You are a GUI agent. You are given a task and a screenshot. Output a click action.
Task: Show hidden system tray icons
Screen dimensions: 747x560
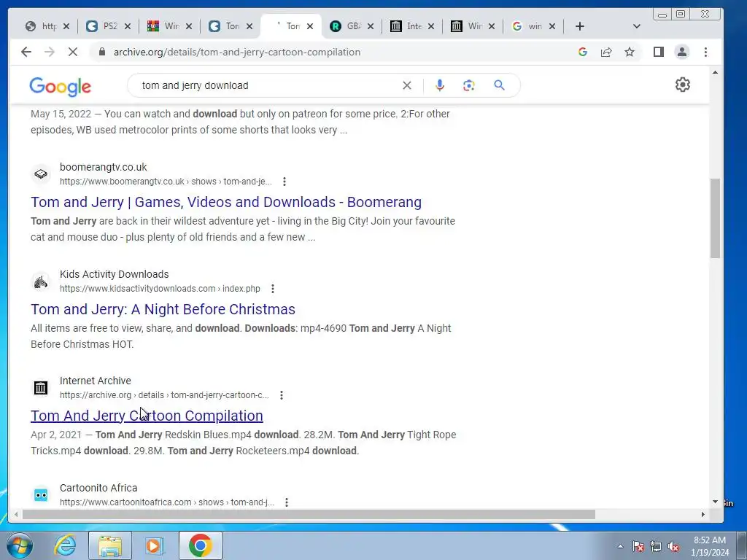pyautogui.click(x=620, y=546)
